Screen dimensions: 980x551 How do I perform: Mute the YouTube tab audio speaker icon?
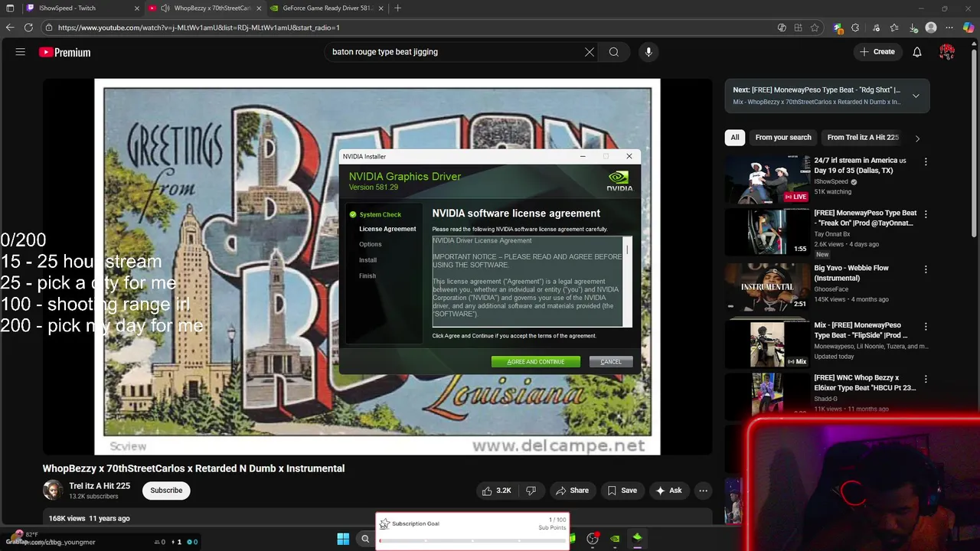165,8
